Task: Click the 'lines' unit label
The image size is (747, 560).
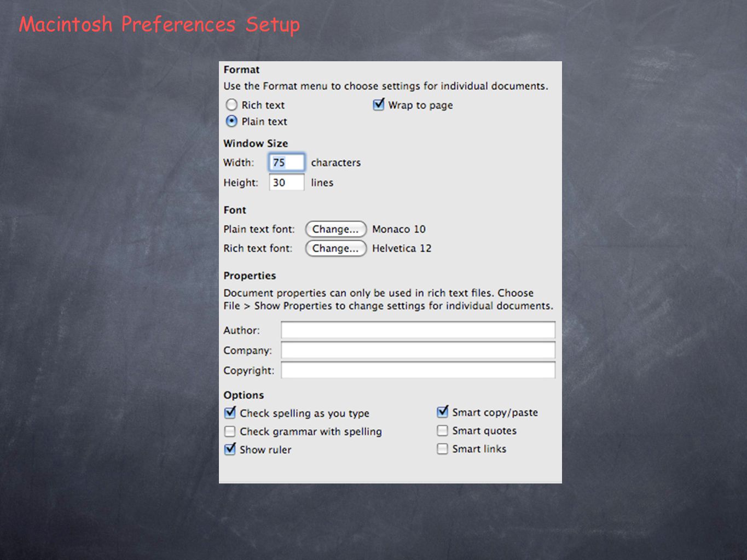Action: (322, 183)
